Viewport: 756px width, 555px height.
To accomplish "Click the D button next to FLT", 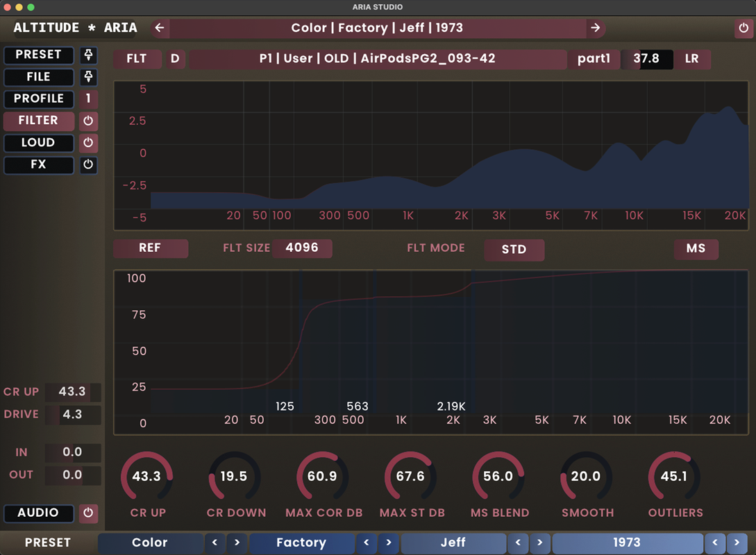I will pos(175,59).
